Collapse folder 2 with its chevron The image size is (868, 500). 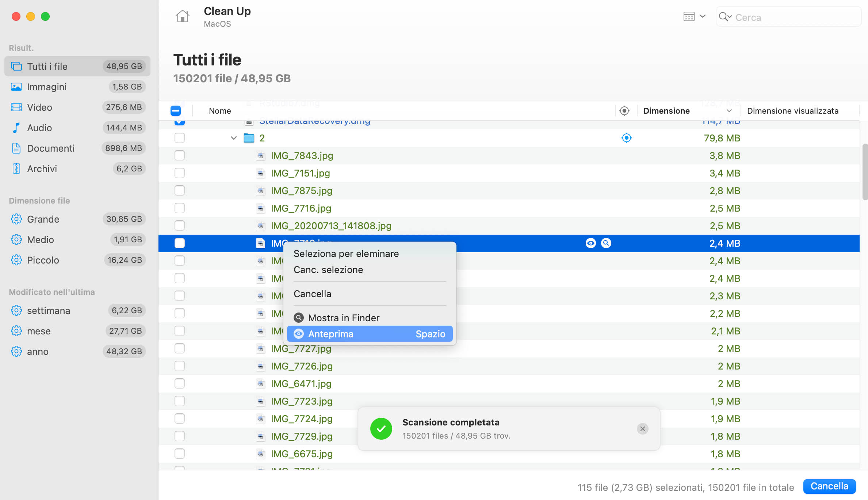click(234, 138)
